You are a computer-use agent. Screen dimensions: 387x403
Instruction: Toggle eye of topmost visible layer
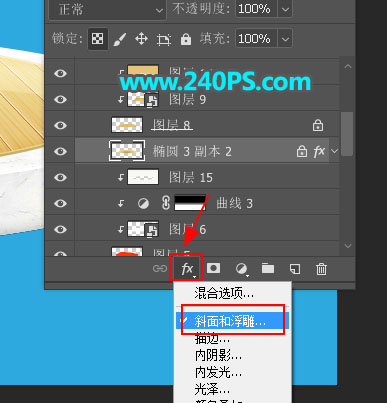pyautogui.click(x=60, y=73)
